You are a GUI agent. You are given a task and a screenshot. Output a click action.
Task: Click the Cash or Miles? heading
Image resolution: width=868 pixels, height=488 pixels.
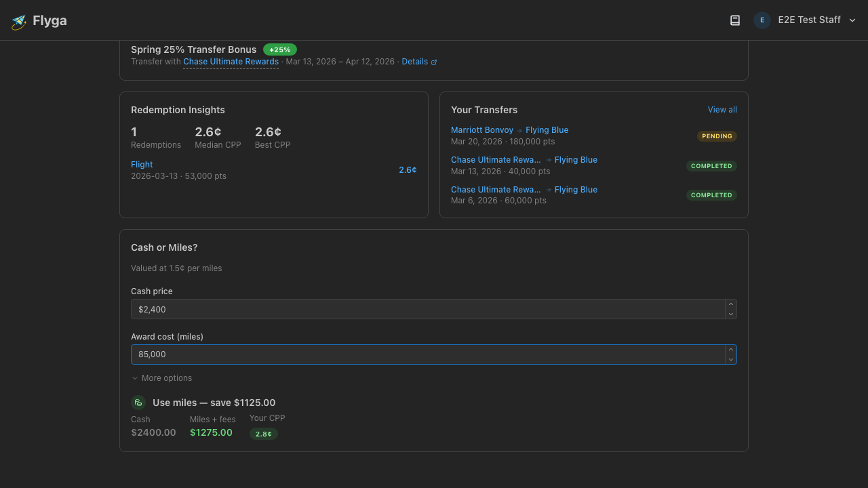[x=164, y=247]
